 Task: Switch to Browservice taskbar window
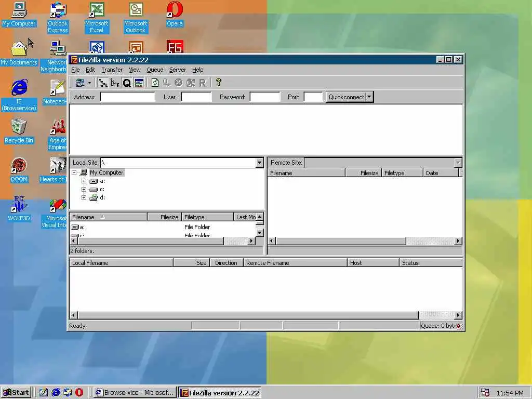coord(135,393)
